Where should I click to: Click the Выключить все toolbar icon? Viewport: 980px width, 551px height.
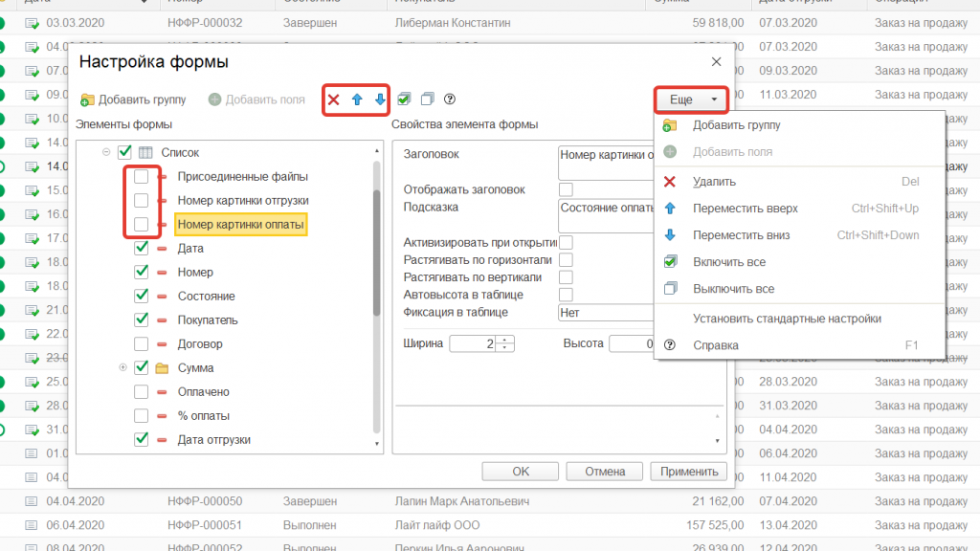pos(427,99)
